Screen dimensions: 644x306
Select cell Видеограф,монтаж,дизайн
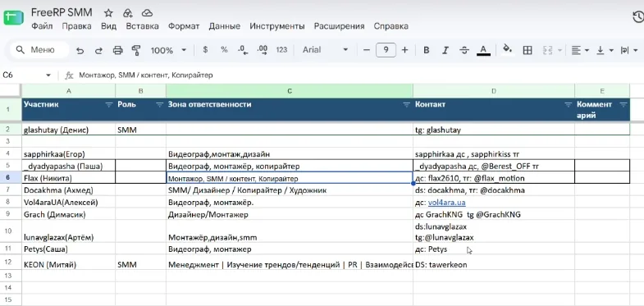coord(290,154)
